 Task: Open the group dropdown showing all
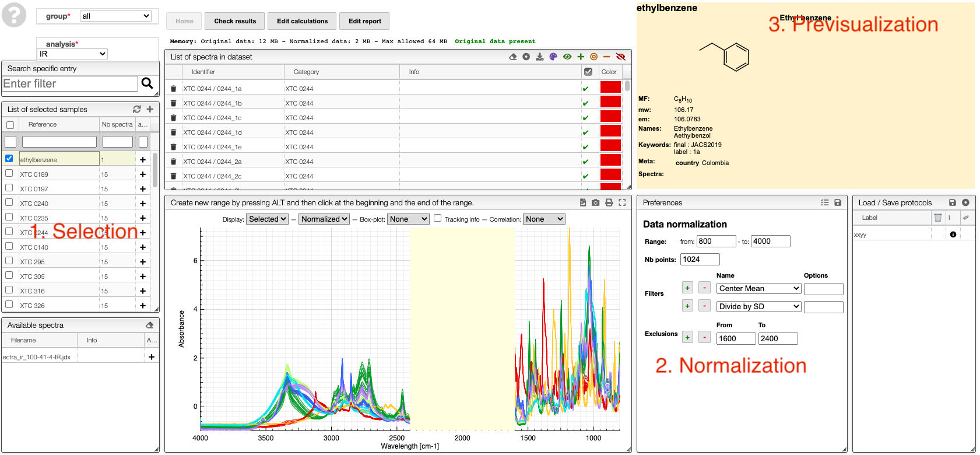tap(116, 16)
